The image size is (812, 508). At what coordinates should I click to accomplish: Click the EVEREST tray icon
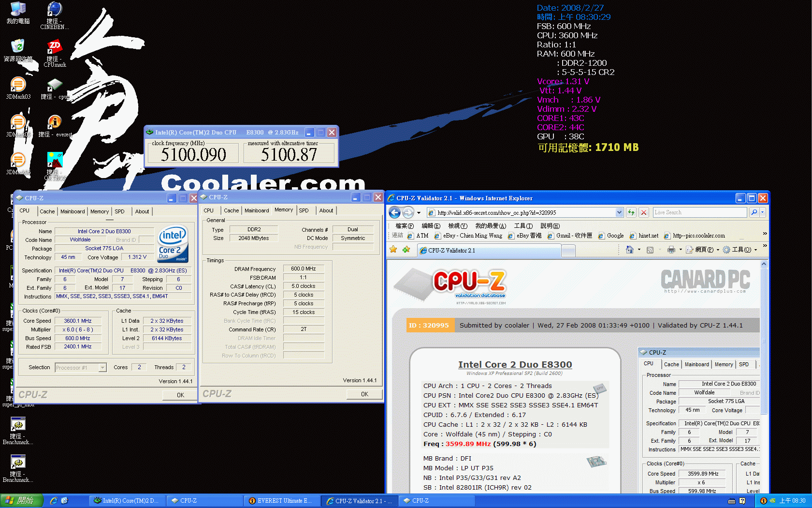pyautogui.click(x=763, y=501)
